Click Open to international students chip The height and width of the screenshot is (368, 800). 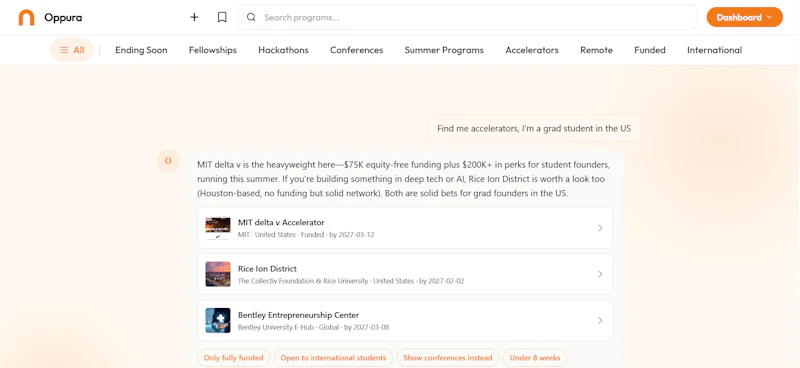click(x=333, y=358)
